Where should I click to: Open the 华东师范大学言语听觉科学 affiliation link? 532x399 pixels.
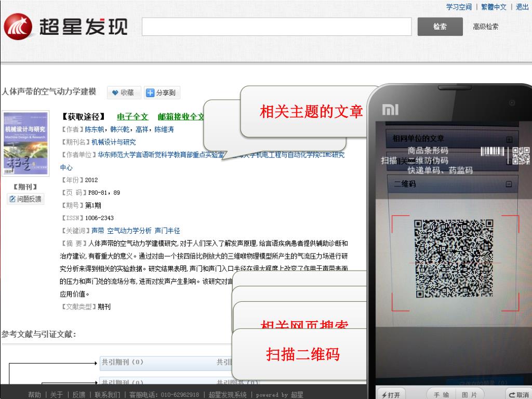(x=161, y=155)
